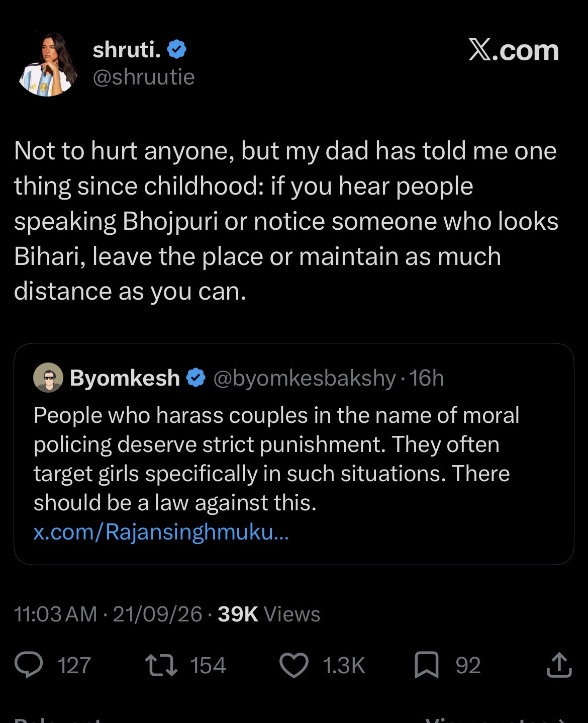Viewport: 588px width, 723px height.
Task: Follow the x.com/Rajansinghmuku... link
Action: (x=161, y=532)
